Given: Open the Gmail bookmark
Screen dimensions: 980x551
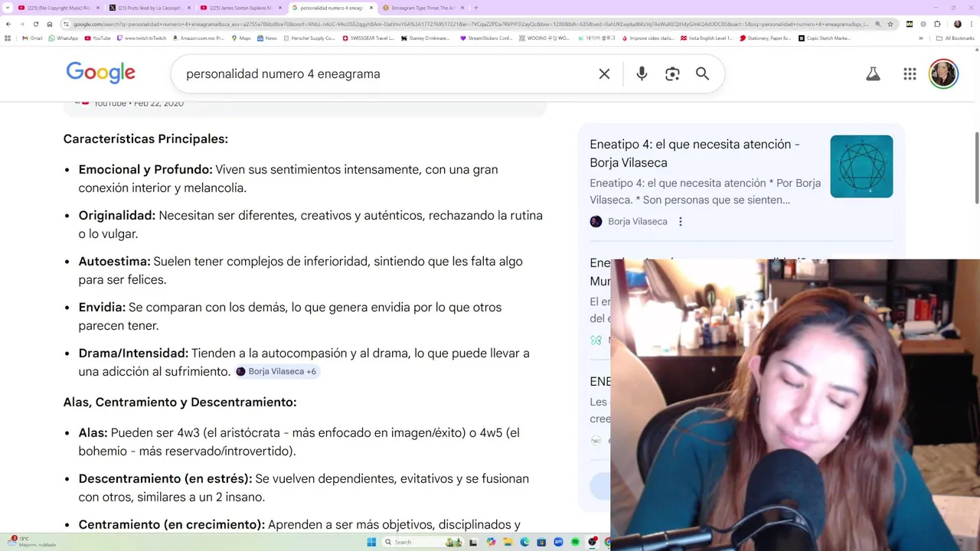Looking at the screenshot, I should [x=33, y=38].
